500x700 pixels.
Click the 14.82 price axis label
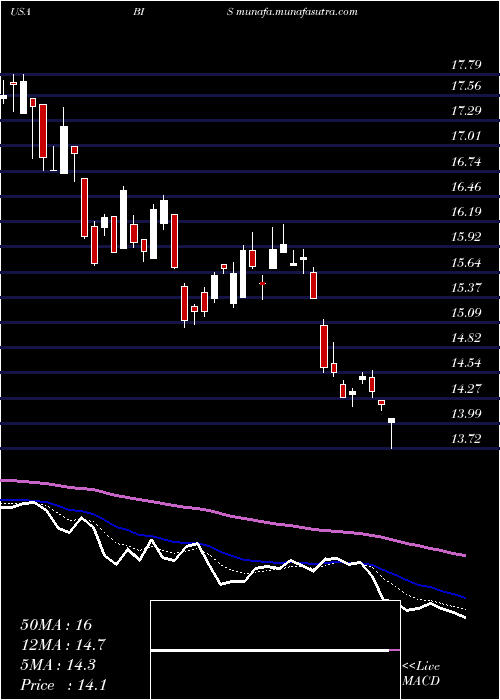(x=466, y=338)
